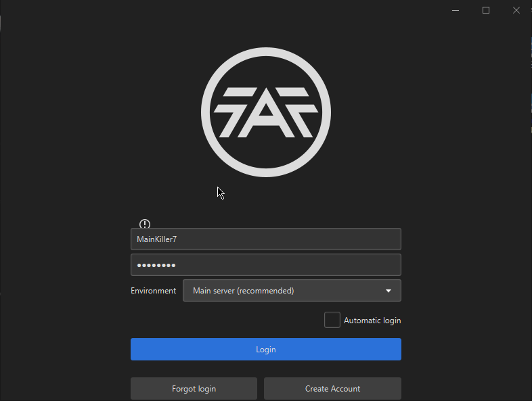Click the FAF circular logo
Screen dimensions: 532x401
[x=266, y=112]
